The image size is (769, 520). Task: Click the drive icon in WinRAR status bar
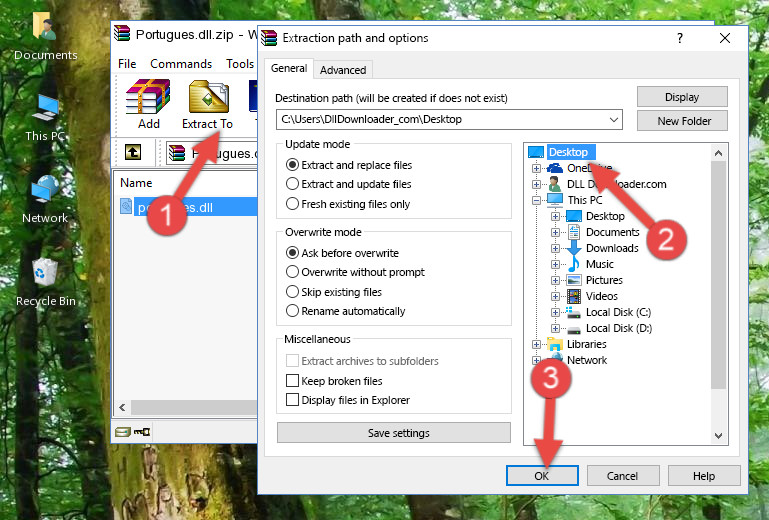pyautogui.click(x=123, y=432)
